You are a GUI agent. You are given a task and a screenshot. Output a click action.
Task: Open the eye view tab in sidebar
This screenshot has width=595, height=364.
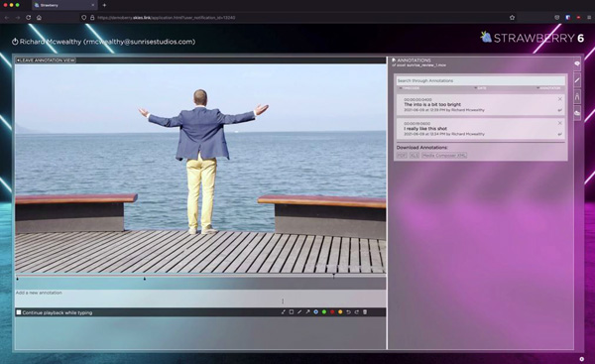(577, 63)
